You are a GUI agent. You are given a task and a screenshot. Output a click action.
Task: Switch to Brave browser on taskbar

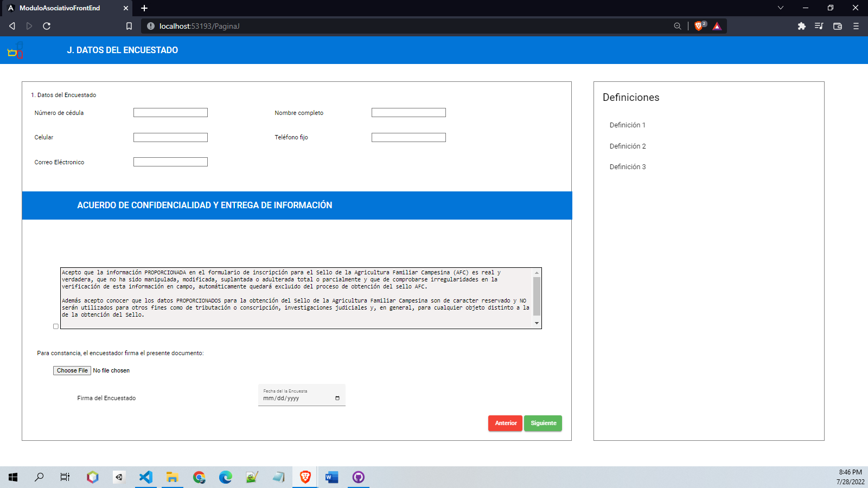[x=305, y=477]
